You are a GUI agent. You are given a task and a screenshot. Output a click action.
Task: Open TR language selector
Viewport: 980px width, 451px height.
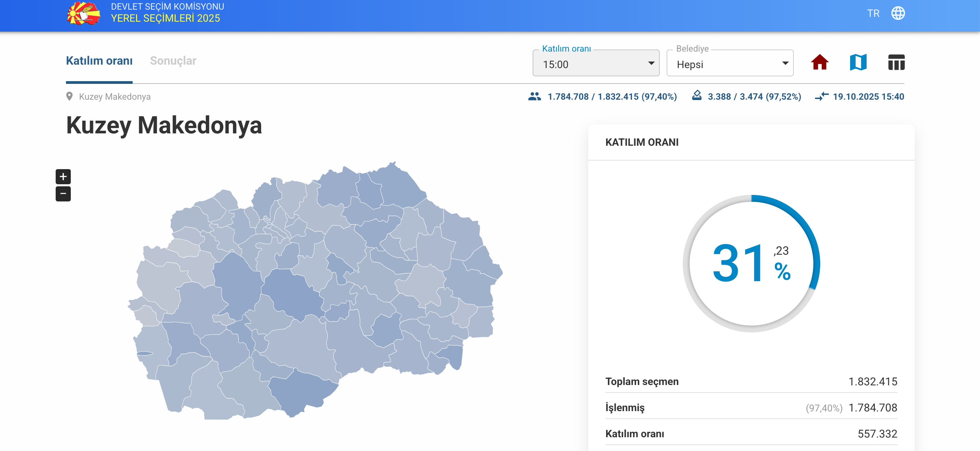(x=873, y=14)
